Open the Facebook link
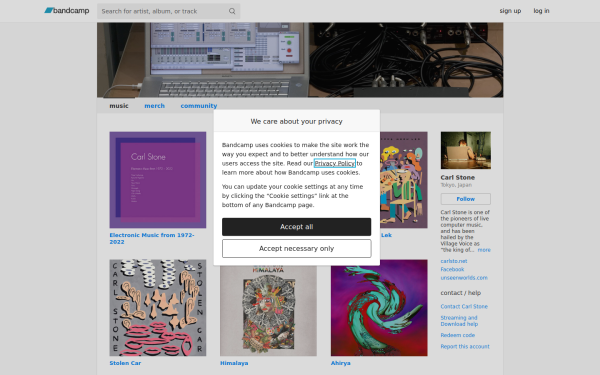The image size is (600, 375). point(452,269)
